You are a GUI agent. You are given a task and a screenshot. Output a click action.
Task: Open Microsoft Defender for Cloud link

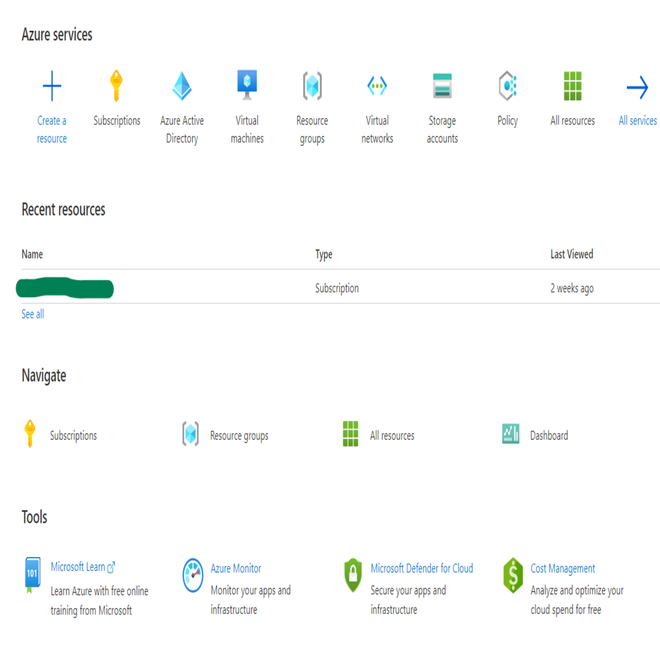[421, 569]
